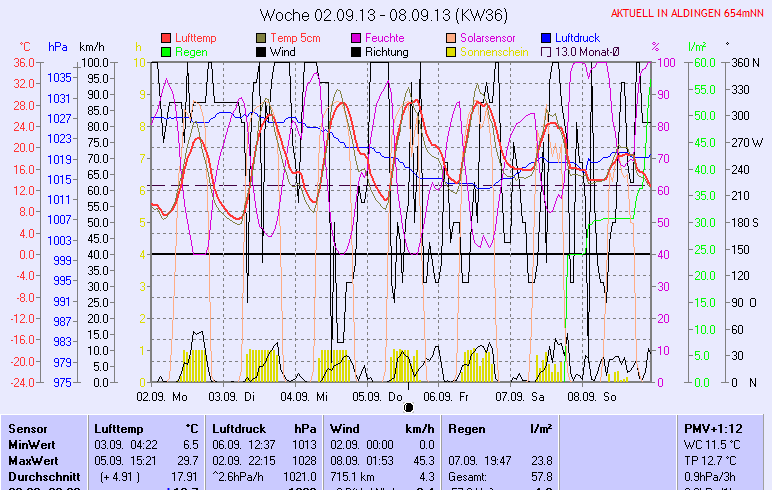Click the brown Temp 5cm legend square
Viewport: 772px width, 490px height.
coord(262,37)
